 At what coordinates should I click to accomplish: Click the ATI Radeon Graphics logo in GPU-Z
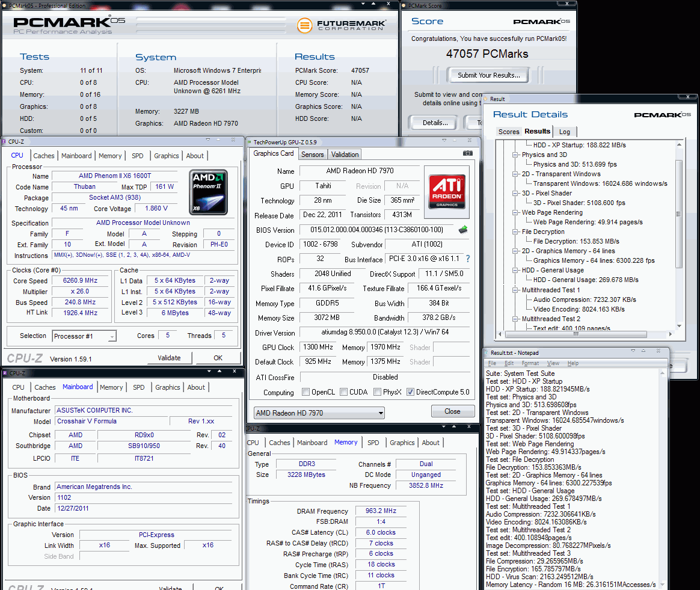(x=447, y=192)
